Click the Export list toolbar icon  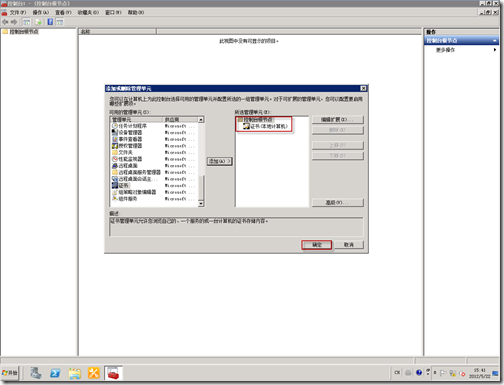(38, 22)
